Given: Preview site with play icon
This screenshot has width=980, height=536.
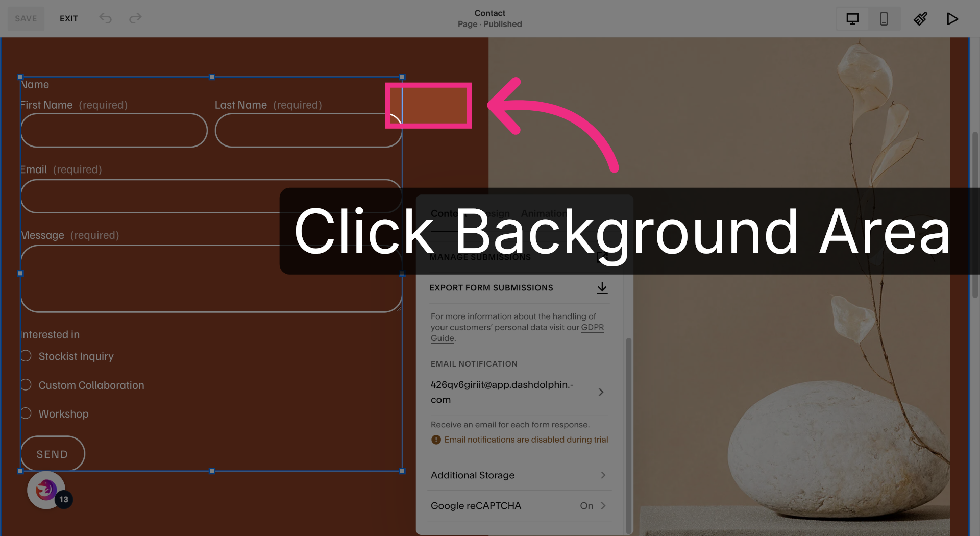Looking at the screenshot, I should pos(952,19).
